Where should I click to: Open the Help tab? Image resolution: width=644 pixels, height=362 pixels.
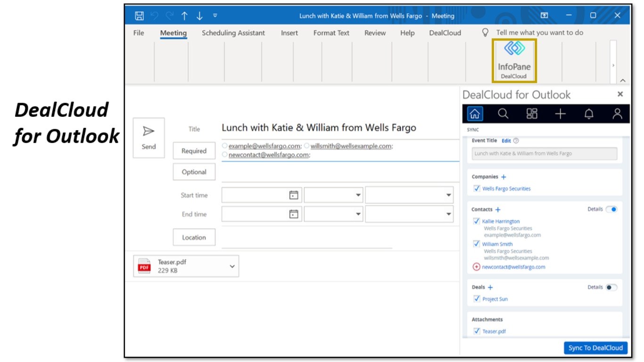pos(407,33)
